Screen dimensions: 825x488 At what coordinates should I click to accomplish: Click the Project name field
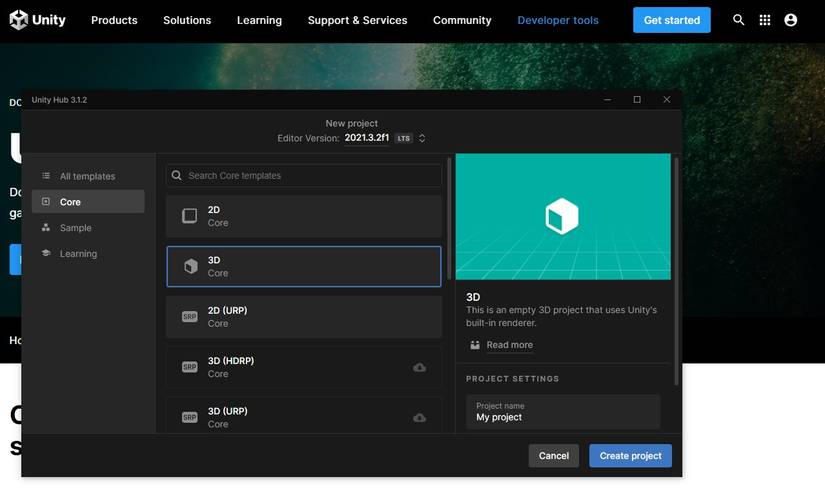click(x=563, y=412)
